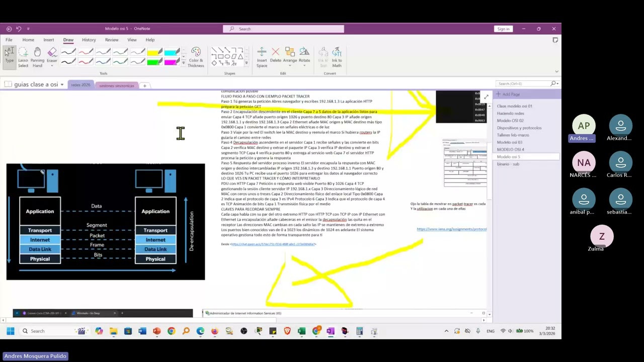Click the OneNote title bar search box

(x=283, y=29)
